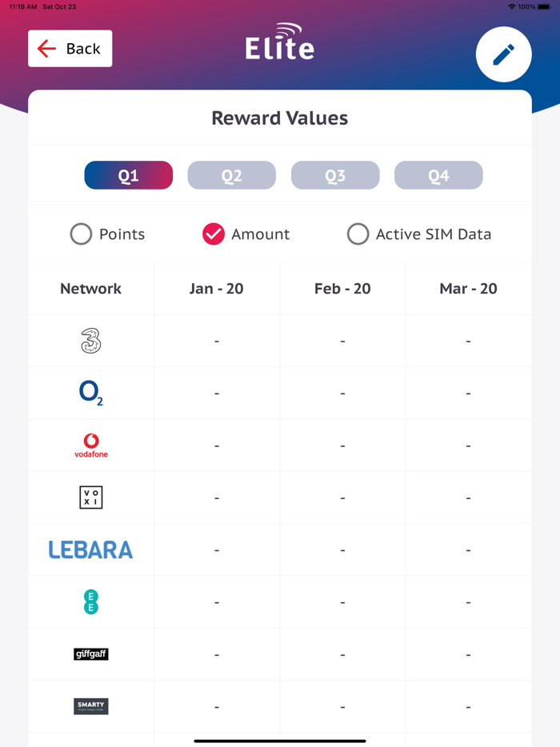Select the Q4 quarter tab

coord(438,174)
